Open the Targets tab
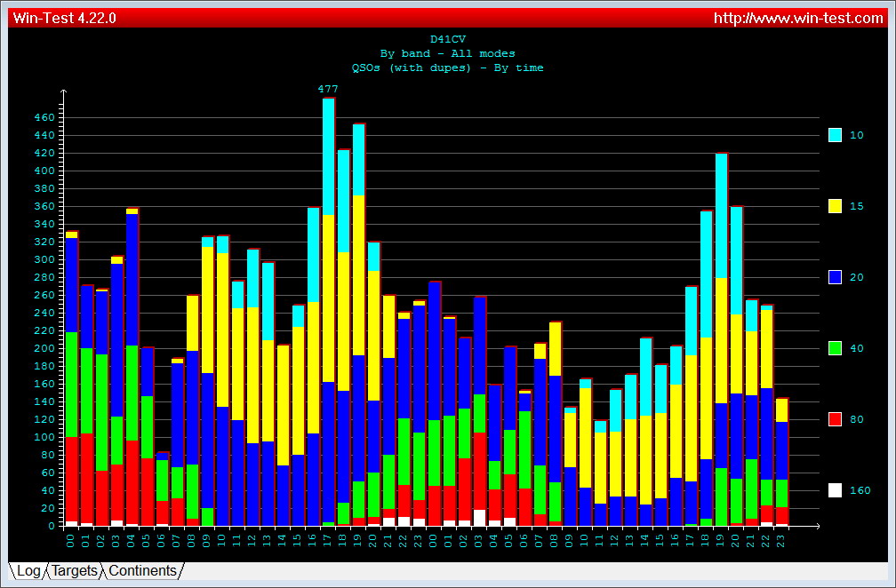 (x=74, y=571)
